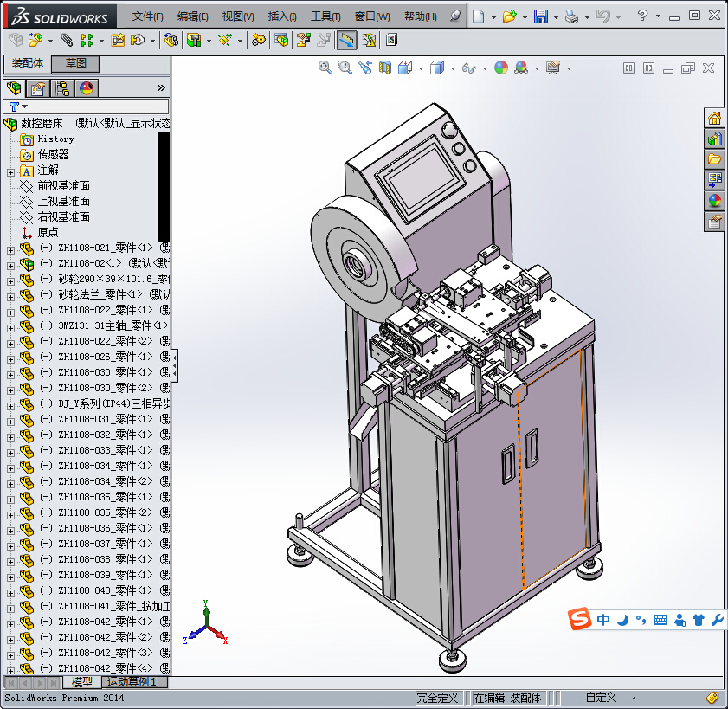Toggle Sogou Chinese/English input mode
The width and height of the screenshot is (728, 709).
click(603, 620)
